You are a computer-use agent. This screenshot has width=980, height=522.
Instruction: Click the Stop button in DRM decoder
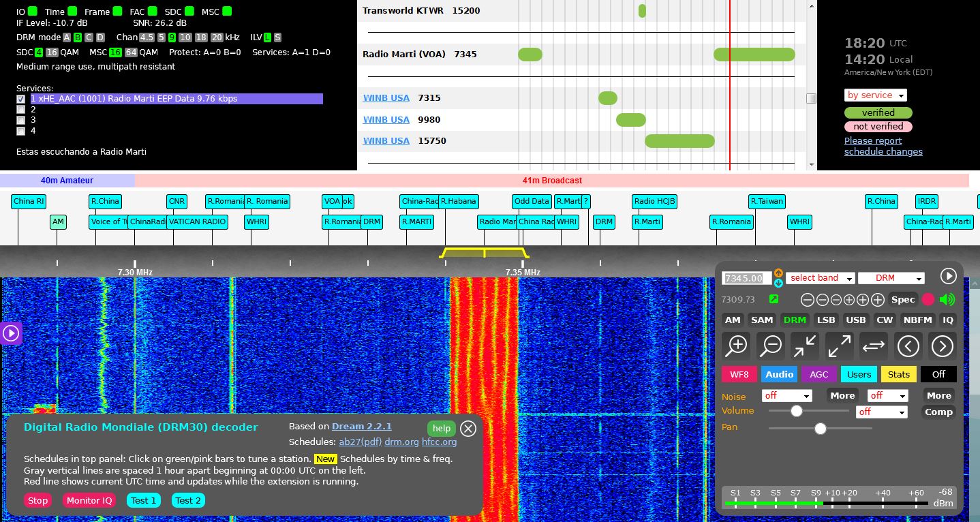point(37,500)
